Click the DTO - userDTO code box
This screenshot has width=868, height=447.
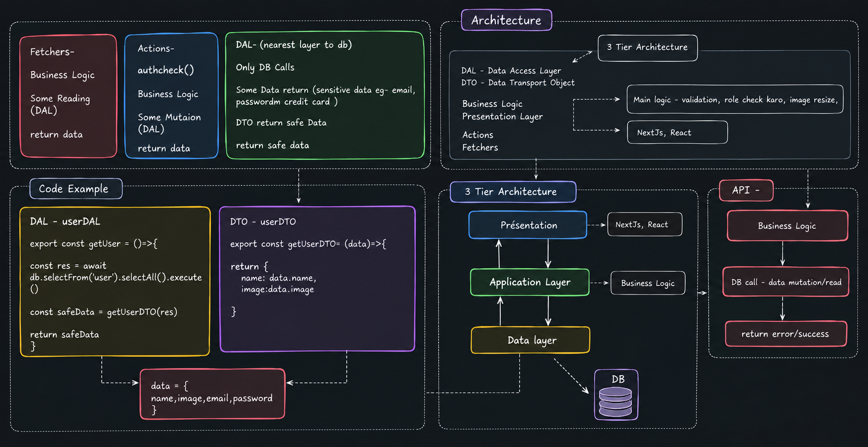317,279
